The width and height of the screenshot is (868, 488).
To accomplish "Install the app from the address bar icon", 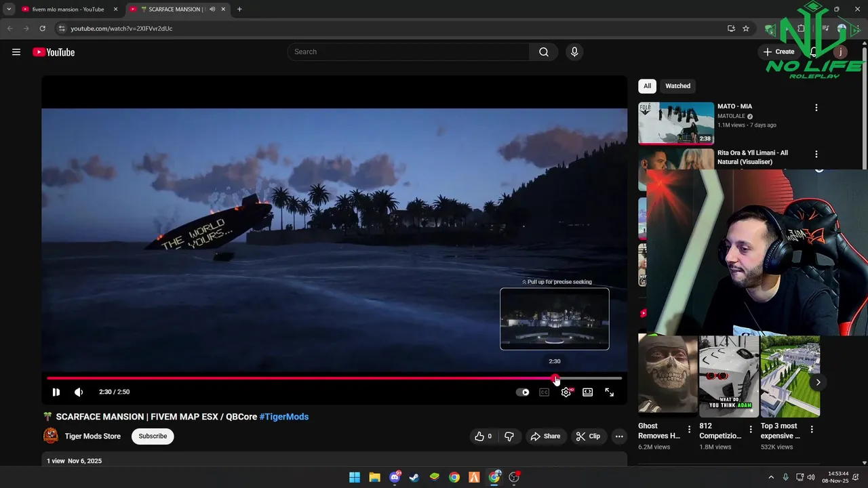I will coord(731,28).
